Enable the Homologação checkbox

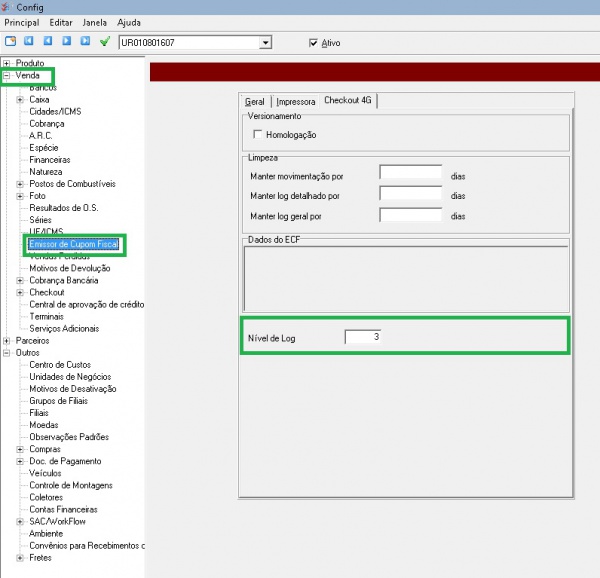tap(258, 134)
